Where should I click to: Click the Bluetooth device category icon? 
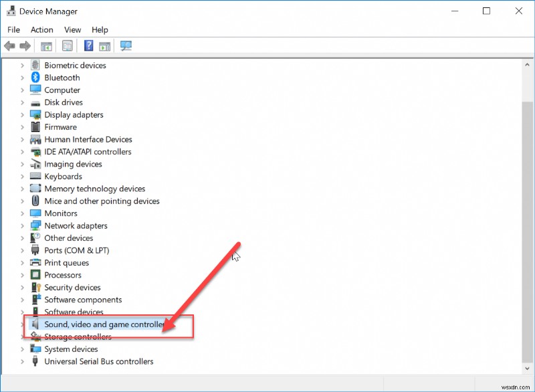tap(35, 78)
